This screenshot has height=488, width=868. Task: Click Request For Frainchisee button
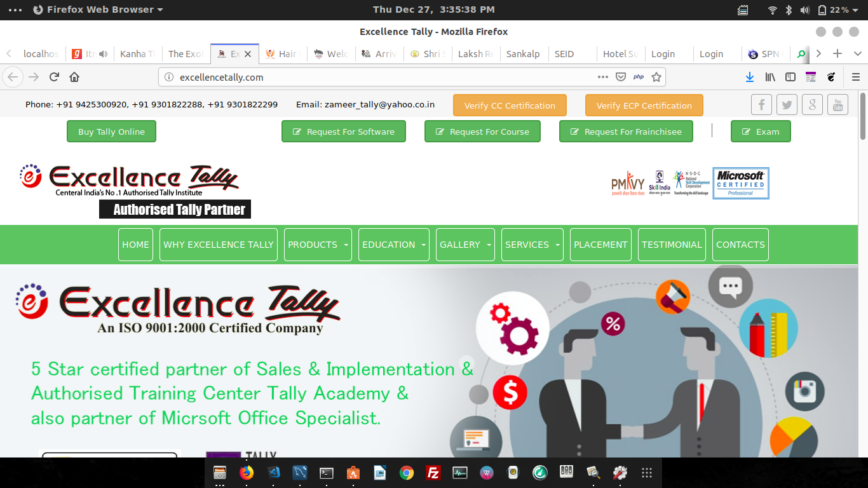pyautogui.click(x=626, y=132)
